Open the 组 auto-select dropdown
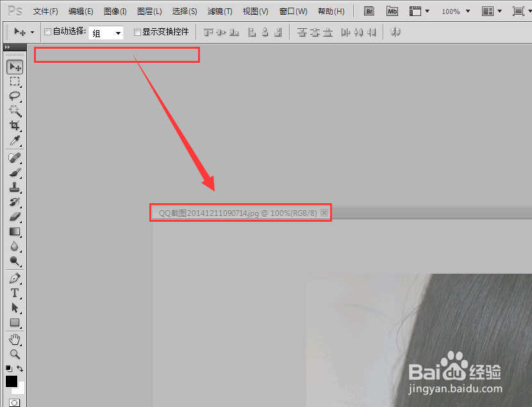The width and height of the screenshot is (532, 407). pyautogui.click(x=106, y=33)
